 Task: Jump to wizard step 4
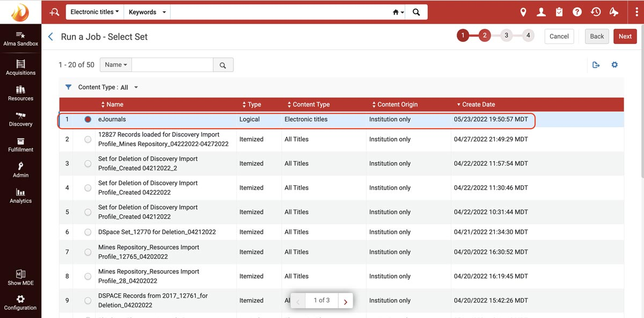coord(528,35)
